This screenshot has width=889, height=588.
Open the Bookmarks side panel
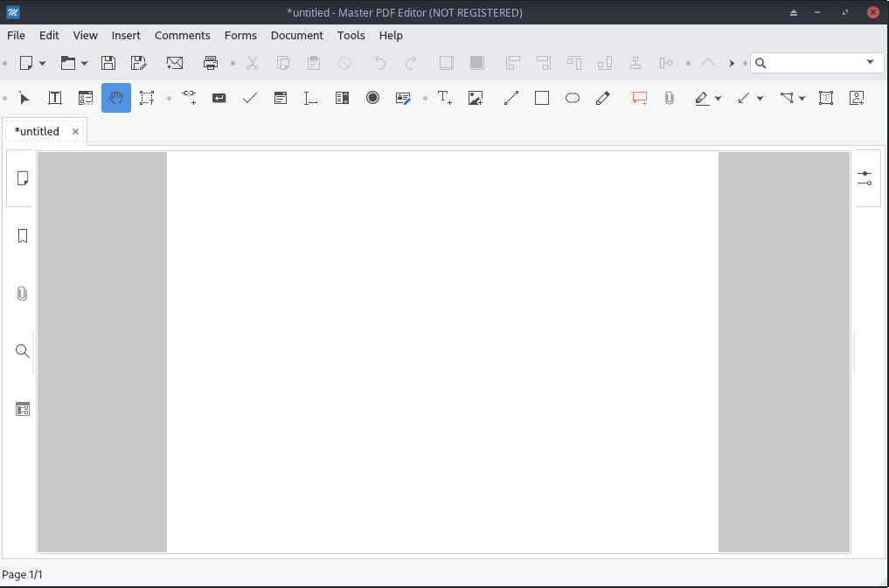pyautogui.click(x=23, y=236)
